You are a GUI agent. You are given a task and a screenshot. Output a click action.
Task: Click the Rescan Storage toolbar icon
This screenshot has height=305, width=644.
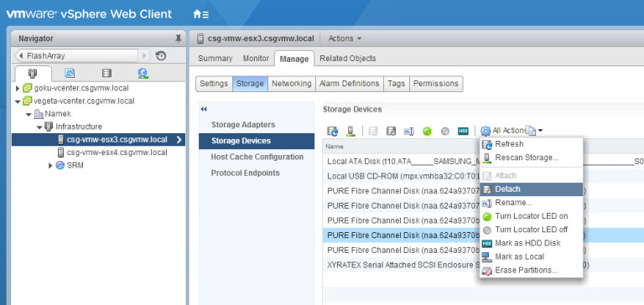[351, 131]
